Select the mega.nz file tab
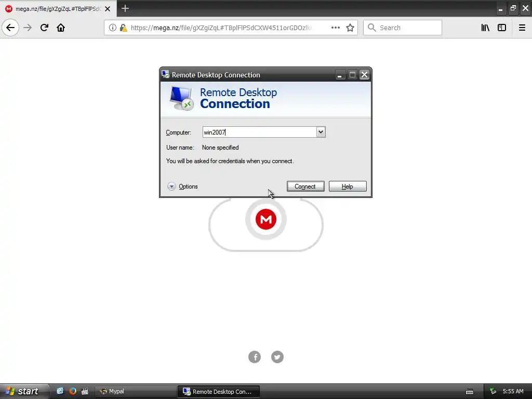Screen dimensions: 532x399 tap(58, 9)
